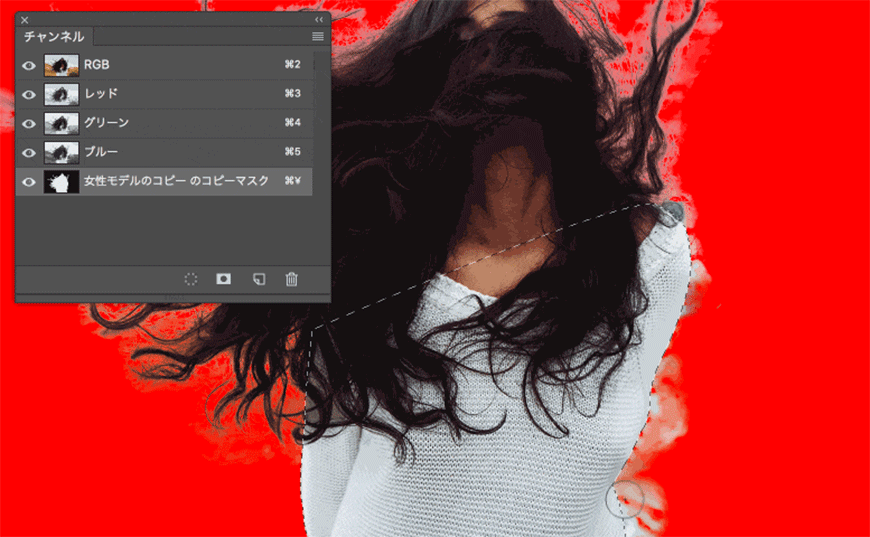
Task: Load channel as selection icon
Action: click(x=191, y=279)
